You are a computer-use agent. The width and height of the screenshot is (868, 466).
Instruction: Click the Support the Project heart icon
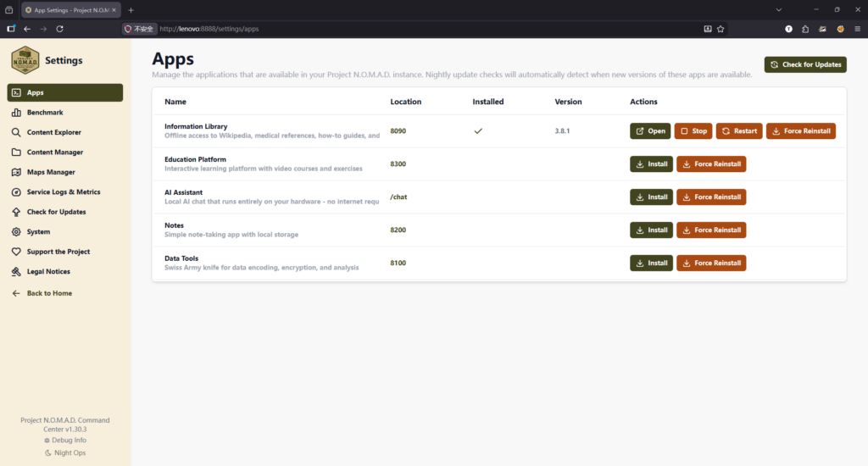pos(17,252)
